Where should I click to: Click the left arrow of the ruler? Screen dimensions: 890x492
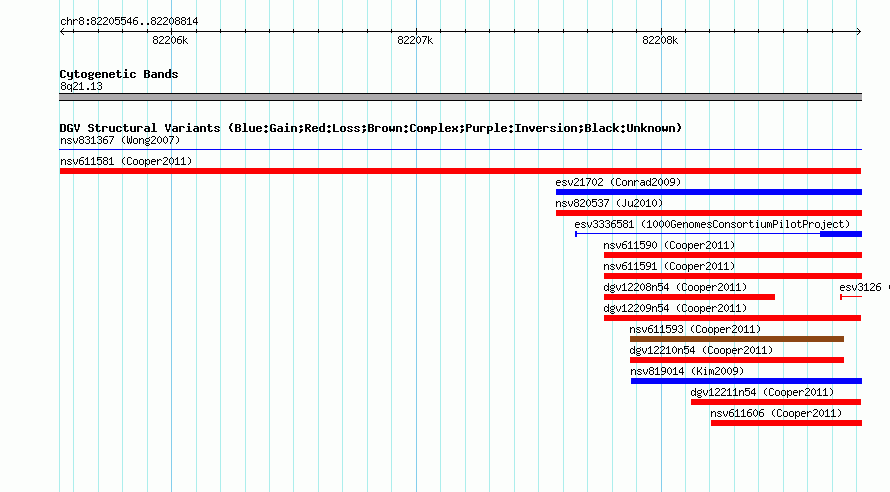coord(62,31)
